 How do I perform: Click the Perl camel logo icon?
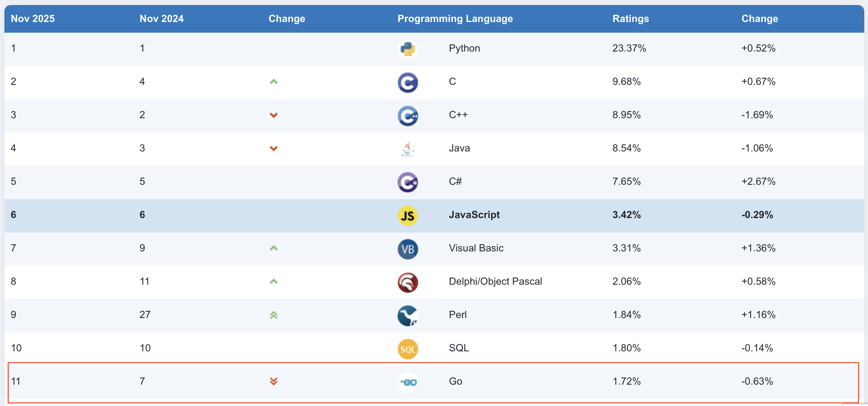coord(408,316)
